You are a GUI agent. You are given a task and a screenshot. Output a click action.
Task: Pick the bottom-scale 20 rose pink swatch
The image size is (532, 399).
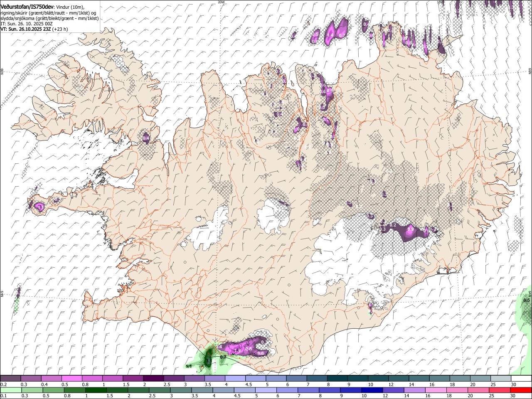[x=478, y=390]
